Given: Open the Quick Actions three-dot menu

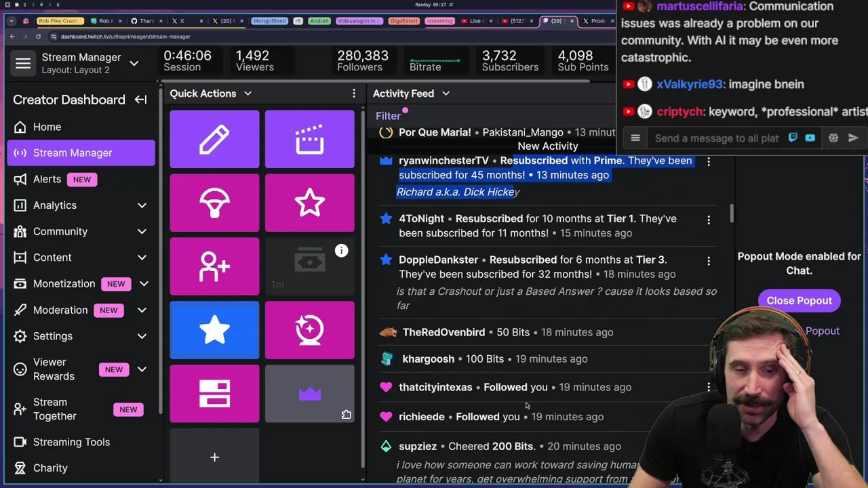Looking at the screenshot, I should [353, 94].
